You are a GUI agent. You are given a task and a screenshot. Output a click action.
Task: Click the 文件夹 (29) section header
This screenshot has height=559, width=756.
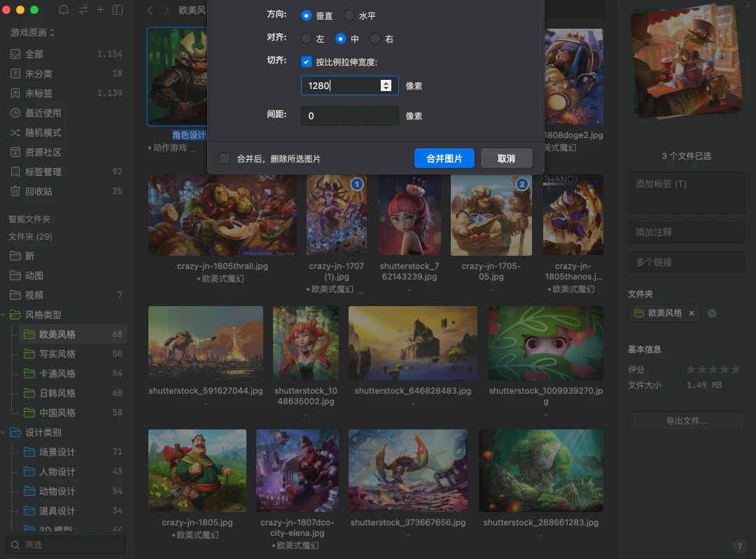point(30,236)
